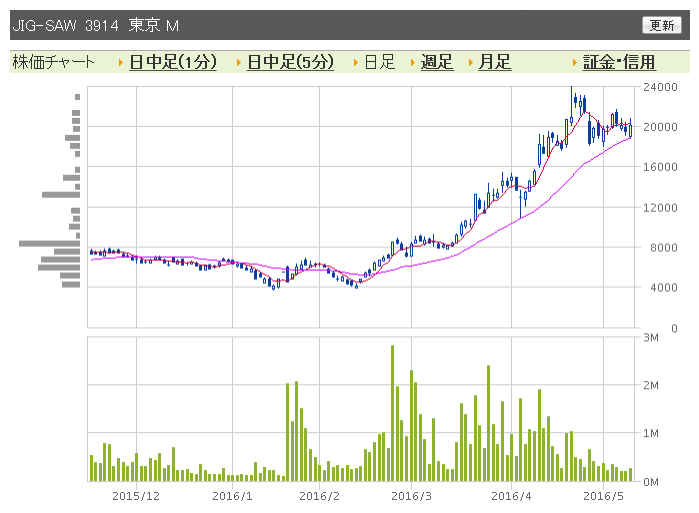The height and width of the screenshot is (513, 699).
Task: Click the 8000 price axis label
Action: tap(664, 248)
